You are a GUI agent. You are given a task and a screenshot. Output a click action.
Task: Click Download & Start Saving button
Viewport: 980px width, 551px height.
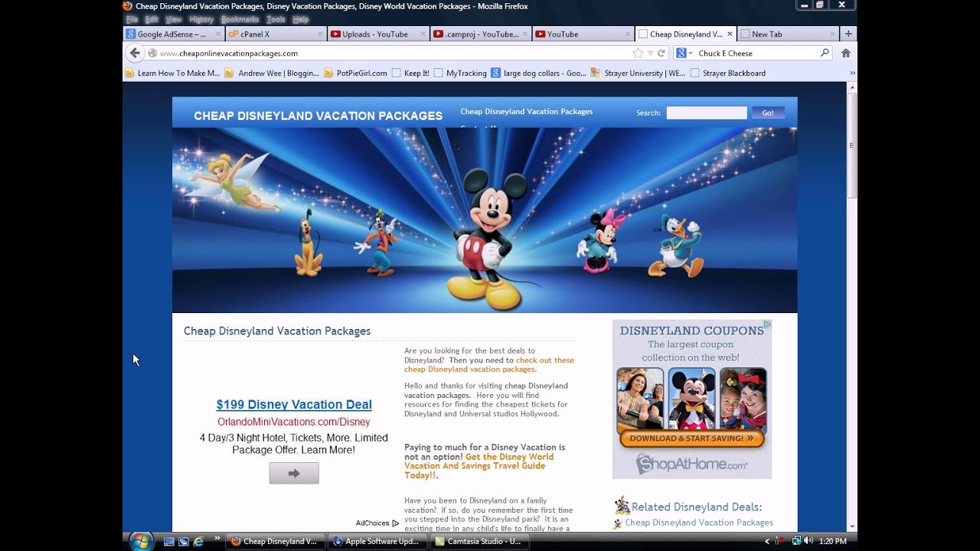[692, 439]
